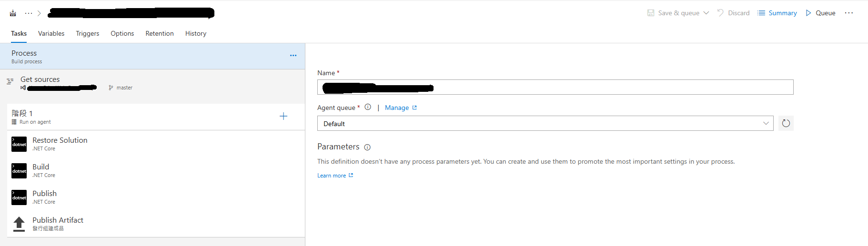Open the breadcrumb ellipsis menu
The image size is (868, 246).
click(x=29, y=13)
